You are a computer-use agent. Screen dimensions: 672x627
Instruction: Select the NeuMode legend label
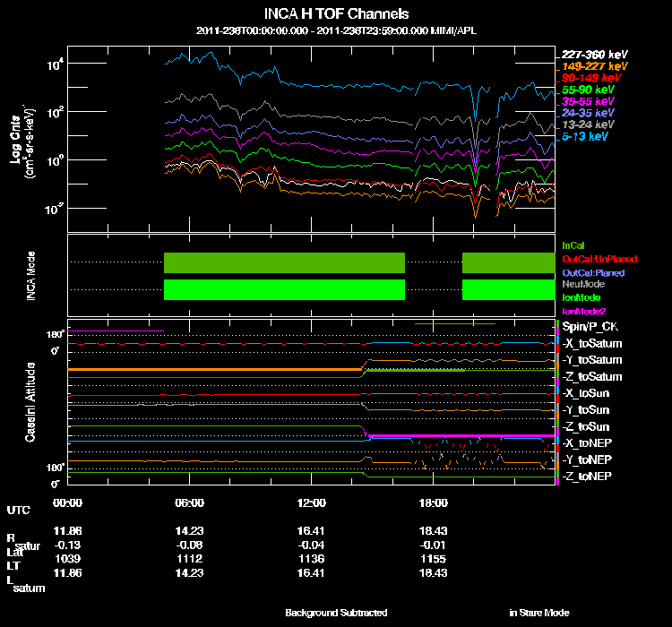[583, 284]
